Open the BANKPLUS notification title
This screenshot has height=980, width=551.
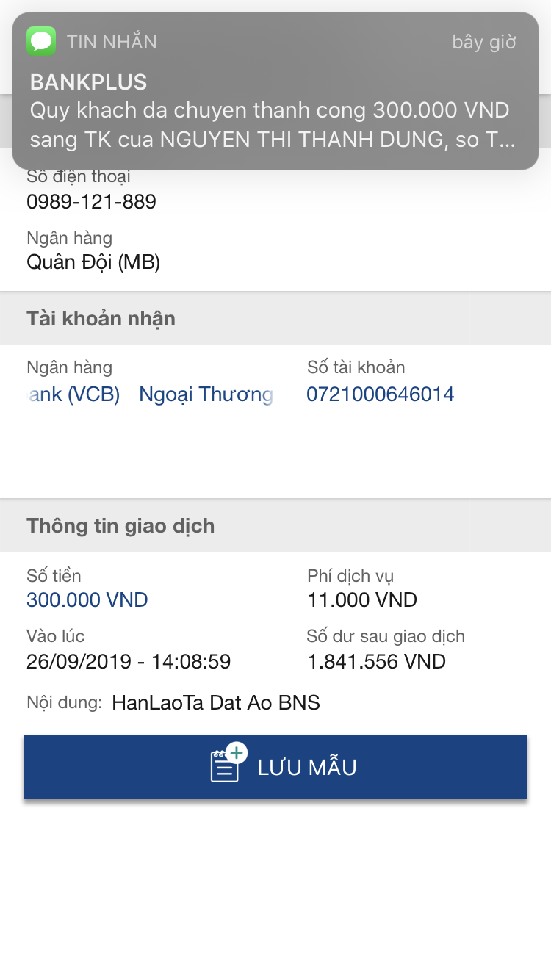point(88,82)
